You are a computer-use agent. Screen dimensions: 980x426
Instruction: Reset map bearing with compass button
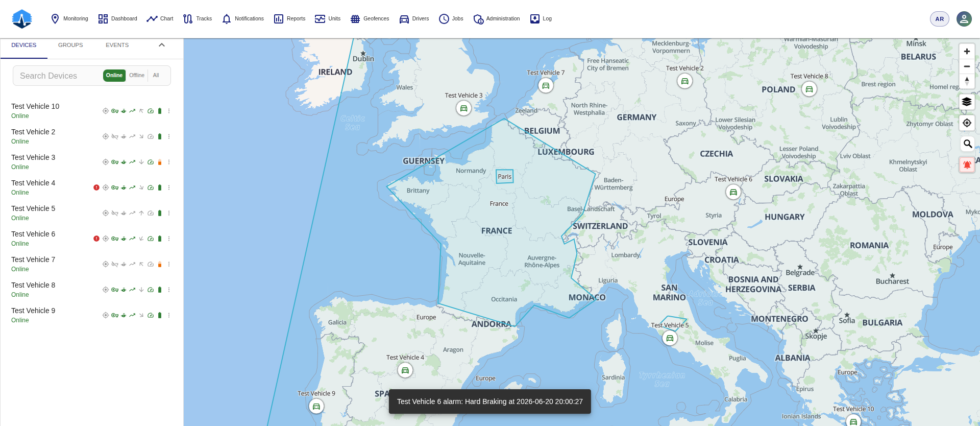point(967,81)
